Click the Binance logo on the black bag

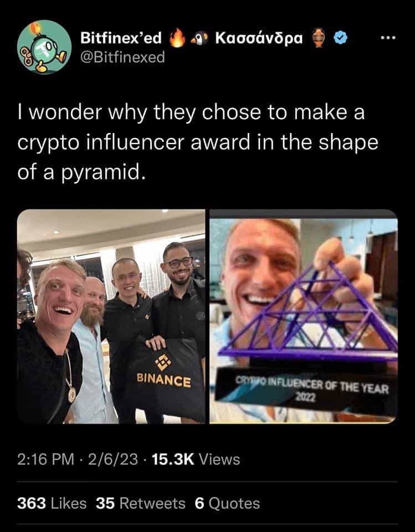[x=163, y=362]
